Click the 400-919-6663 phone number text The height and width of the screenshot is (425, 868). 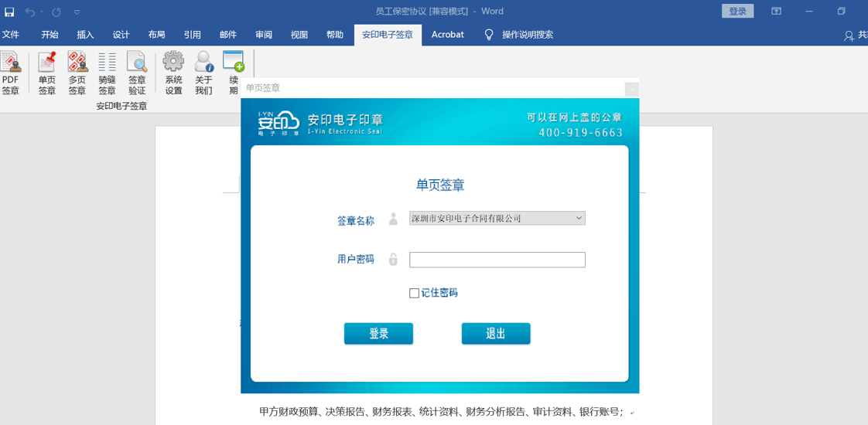click(581, 133)
